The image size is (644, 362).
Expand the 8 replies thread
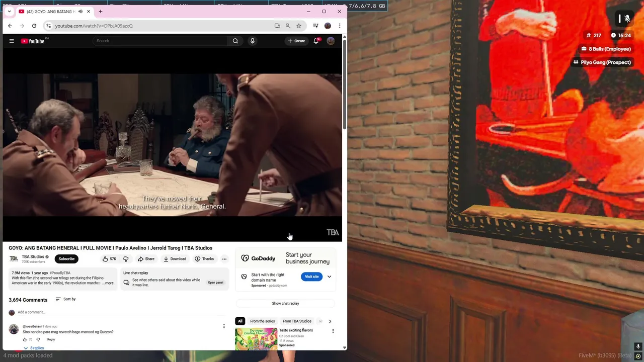pyautogui.click(x=34, y=348)
